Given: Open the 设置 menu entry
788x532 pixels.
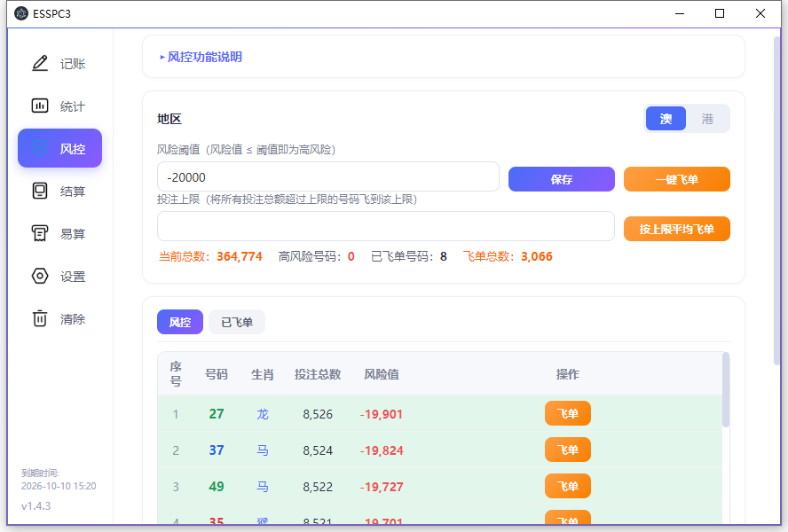Looking at the screenshot, I should click(73, 277).
